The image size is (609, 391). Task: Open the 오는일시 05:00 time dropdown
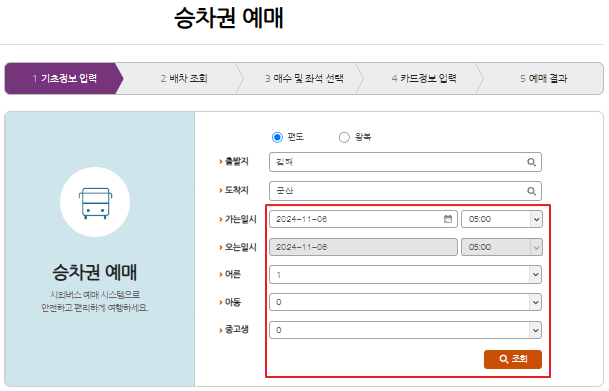(501, 247)
